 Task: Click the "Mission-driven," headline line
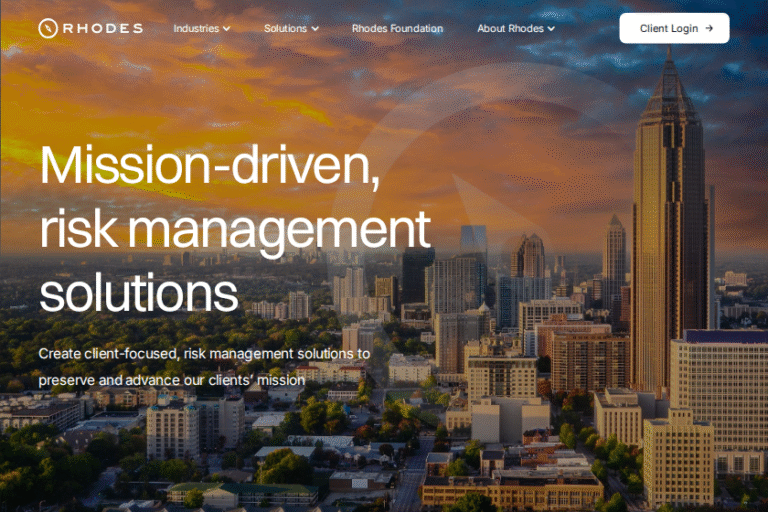click(x=210, y=163)
